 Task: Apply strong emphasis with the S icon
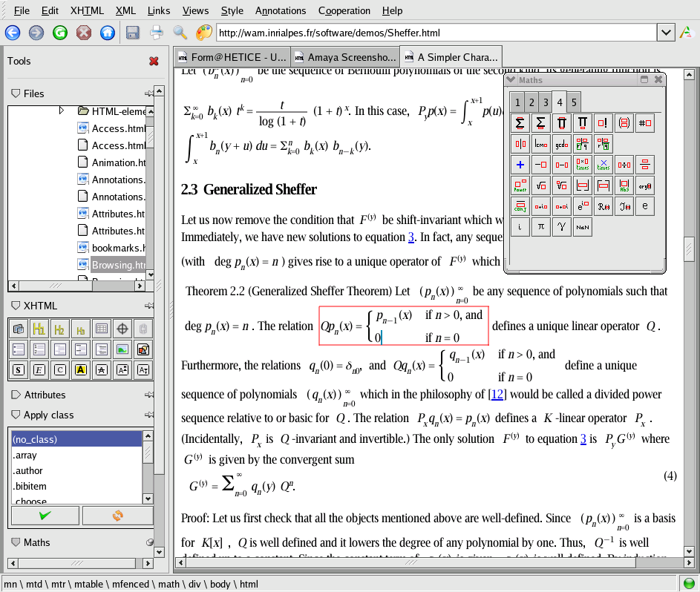click(19, 370)
